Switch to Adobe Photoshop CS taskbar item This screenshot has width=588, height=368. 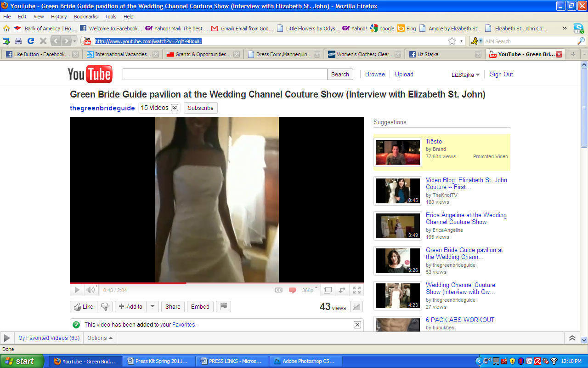point(305,361)
